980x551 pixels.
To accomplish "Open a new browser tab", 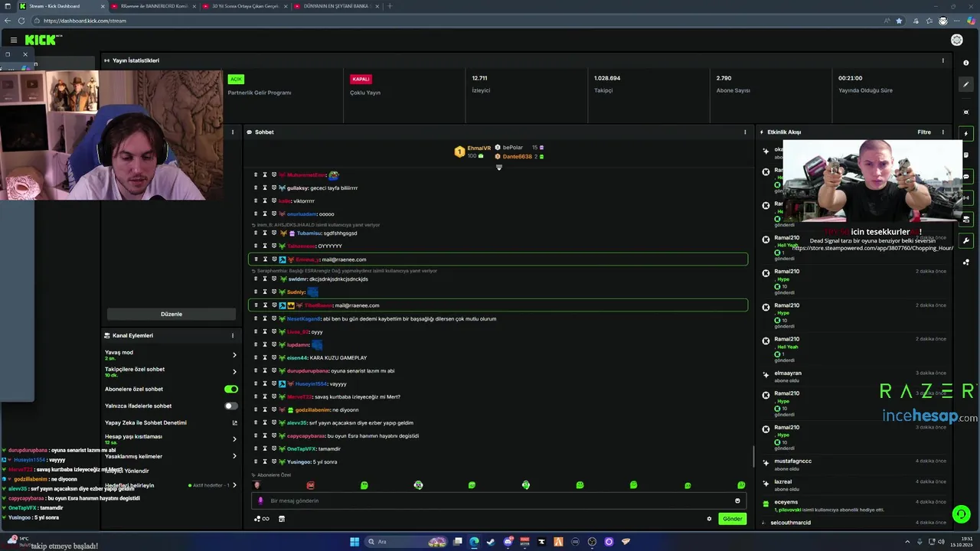I will 390,6.
